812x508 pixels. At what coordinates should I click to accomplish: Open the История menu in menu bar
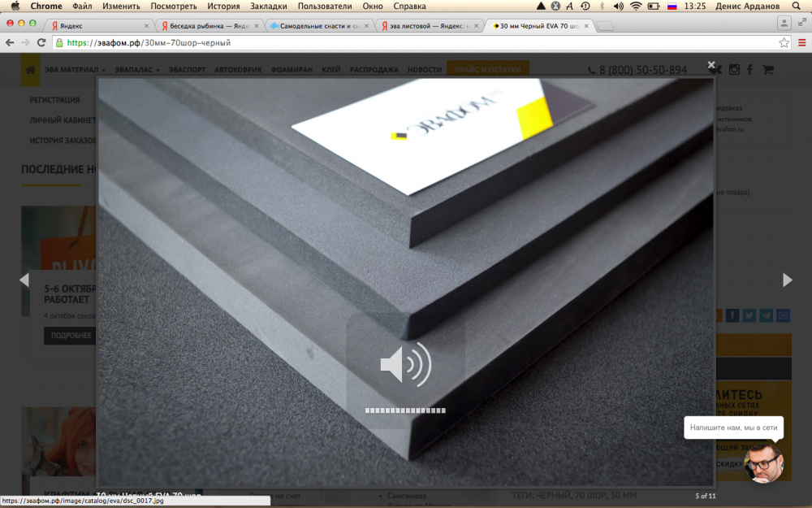pyautogui.click(x=223, y=6)
